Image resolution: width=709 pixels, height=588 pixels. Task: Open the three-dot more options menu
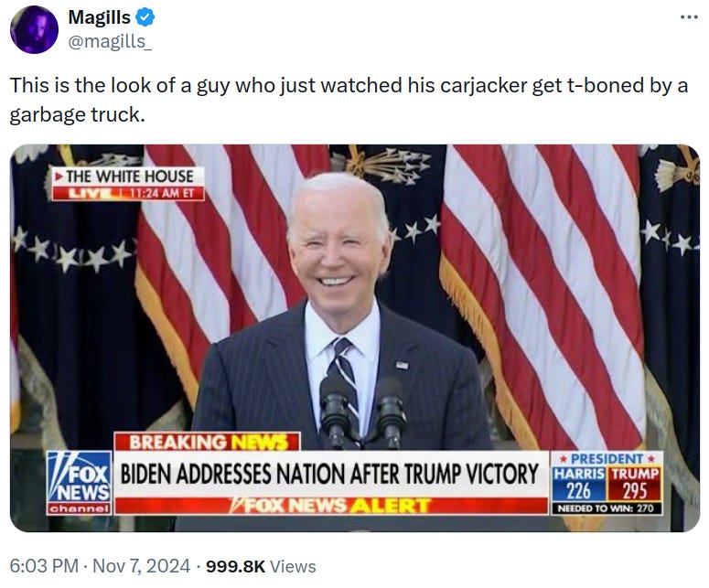[x=689, y=17]
